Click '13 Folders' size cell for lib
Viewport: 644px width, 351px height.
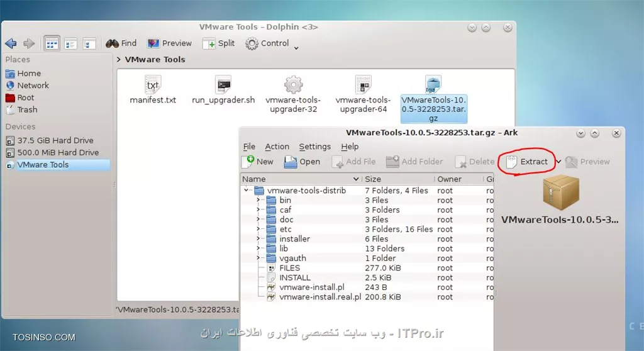tap(385, 248)
